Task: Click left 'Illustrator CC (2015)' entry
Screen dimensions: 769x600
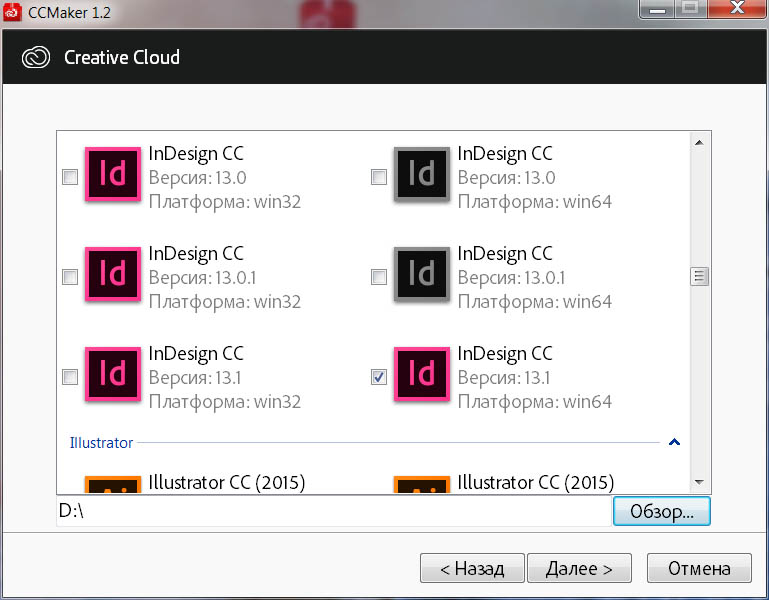Action: coord(227,482)
